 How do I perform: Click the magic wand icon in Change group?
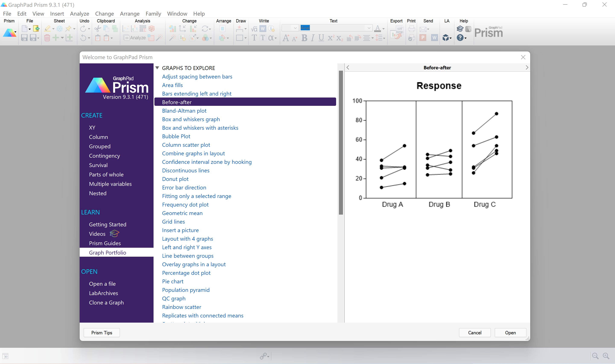pyautogui.click(x=173, y=38)
